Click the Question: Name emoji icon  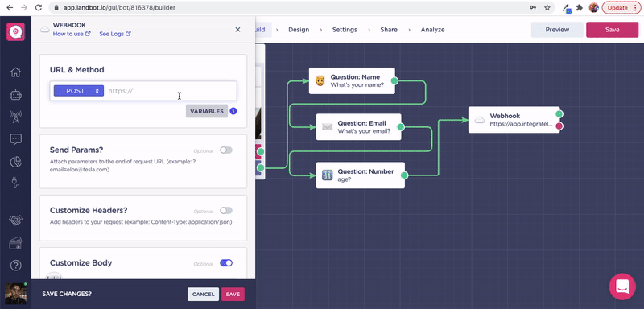click(320, 80)
